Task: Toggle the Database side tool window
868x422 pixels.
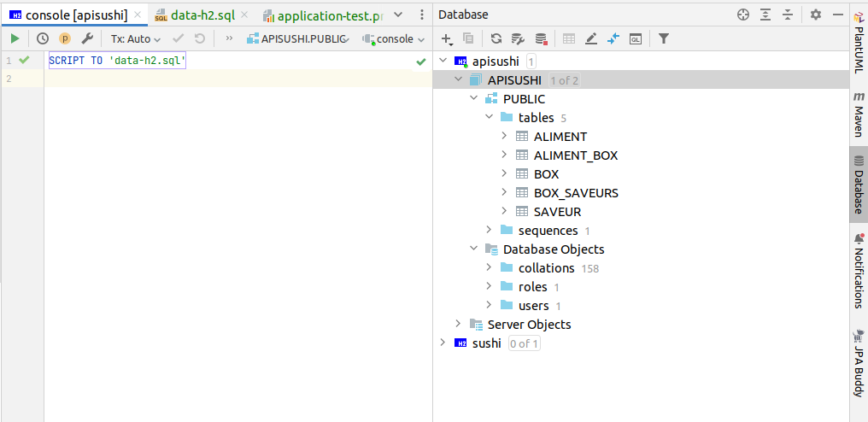Action: point(859,185)
